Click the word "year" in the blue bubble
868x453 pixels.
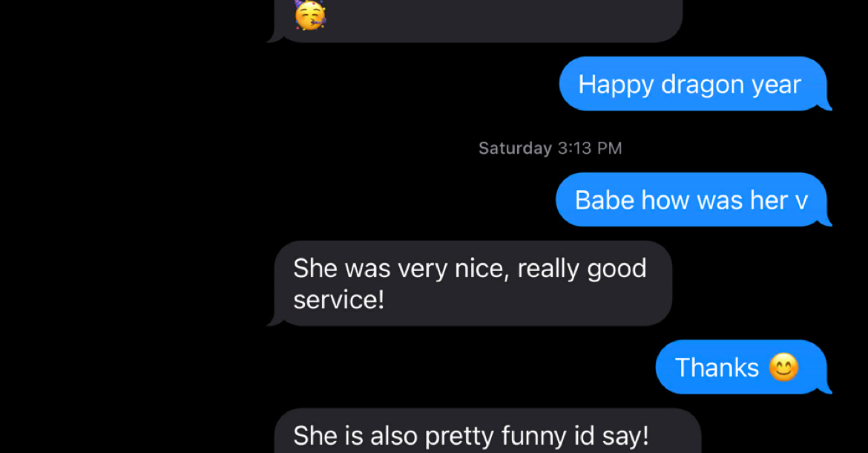[776, 84]
